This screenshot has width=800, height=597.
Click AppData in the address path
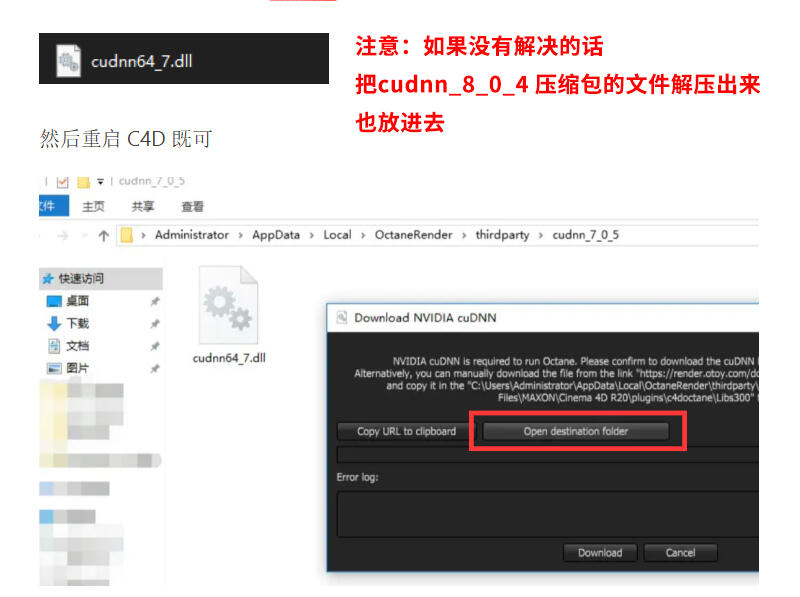[276, 235]
